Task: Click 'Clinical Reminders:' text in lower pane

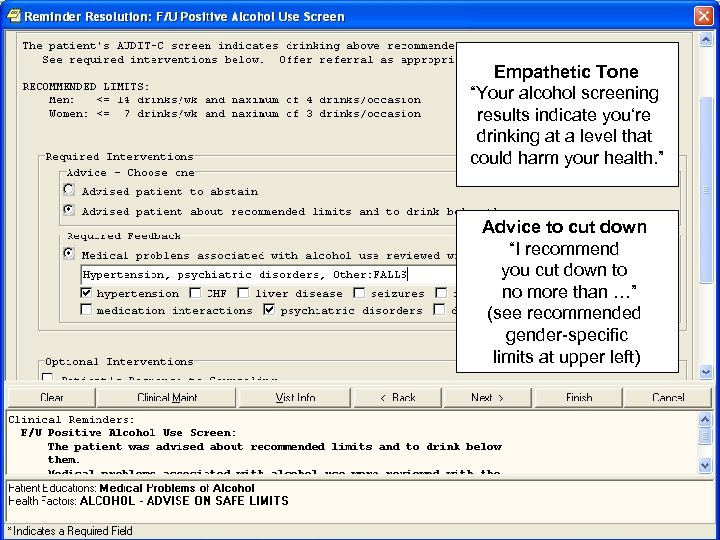Action: point(72,420)
